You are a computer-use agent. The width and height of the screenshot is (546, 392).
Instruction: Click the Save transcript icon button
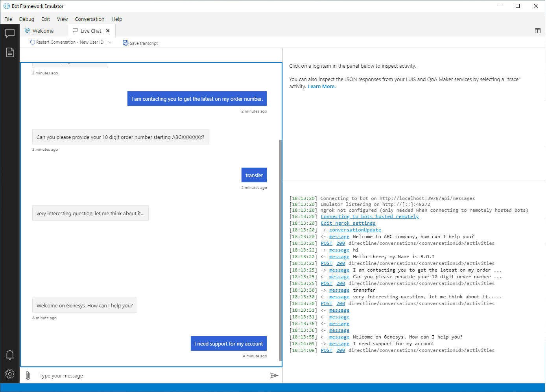140,43
